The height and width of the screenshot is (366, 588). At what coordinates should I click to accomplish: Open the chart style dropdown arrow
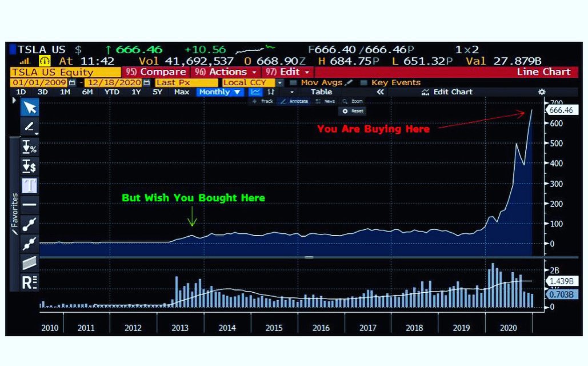coord(292,92)
